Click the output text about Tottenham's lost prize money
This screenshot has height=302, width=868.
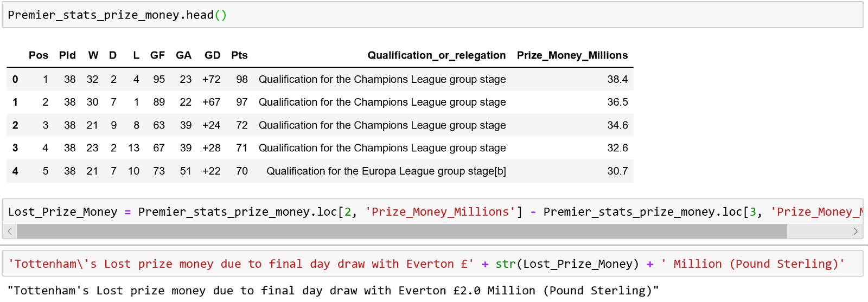pyautogui.click(x=333, y=291)
